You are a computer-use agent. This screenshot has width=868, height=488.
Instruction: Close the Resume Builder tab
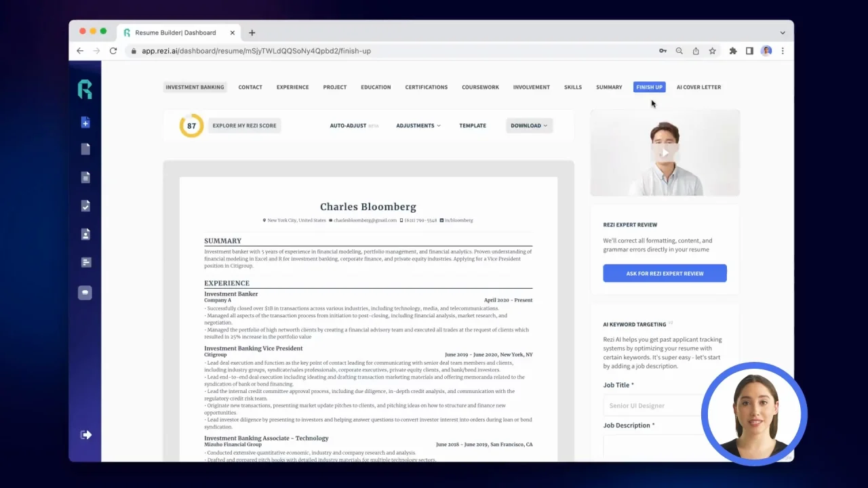(x=233, y=33)
